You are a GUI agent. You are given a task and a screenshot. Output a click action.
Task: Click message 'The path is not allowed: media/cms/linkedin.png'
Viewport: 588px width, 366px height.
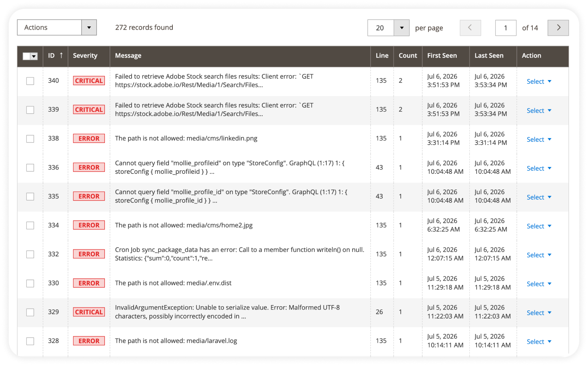point(186,138)
